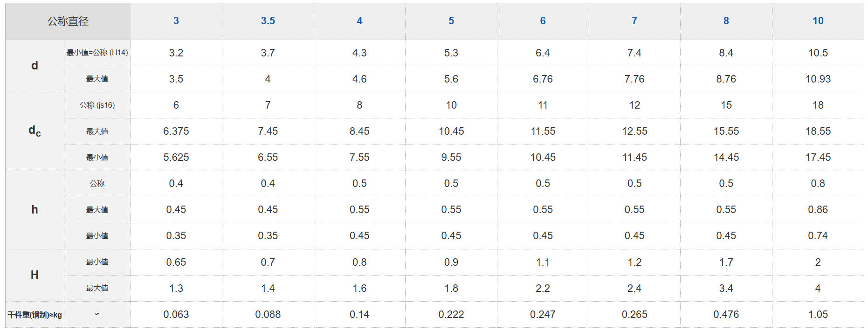Image resolution: width=868 pixels, height=331 pixels.
Task: Select the 公称 (js16) sub-label cell
Action: 97,105
